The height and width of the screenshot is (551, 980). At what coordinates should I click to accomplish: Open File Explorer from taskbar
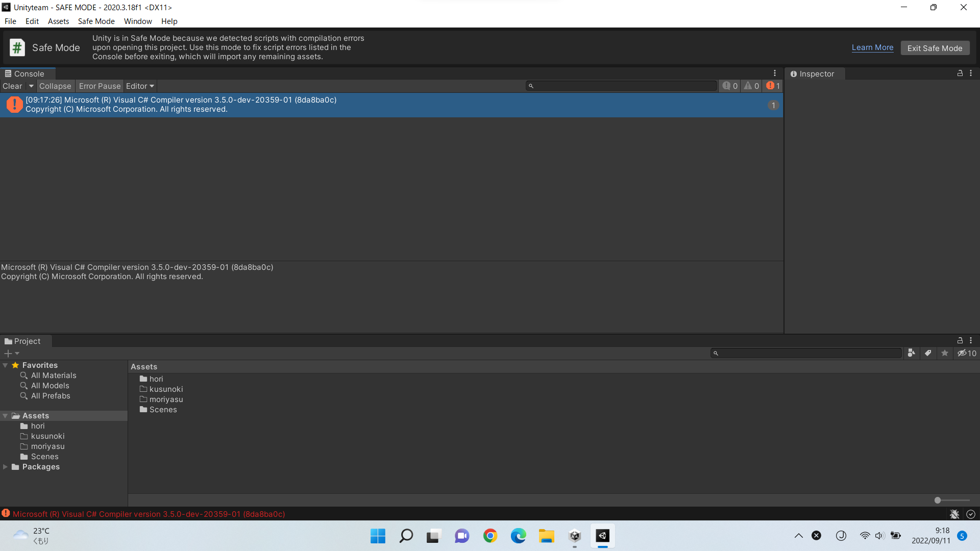click(x=546, y=536)
